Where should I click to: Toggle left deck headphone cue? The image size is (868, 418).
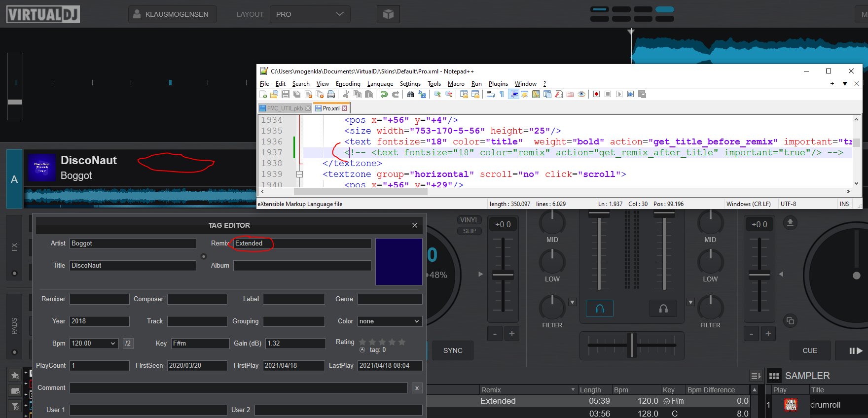tap(600, 309)
